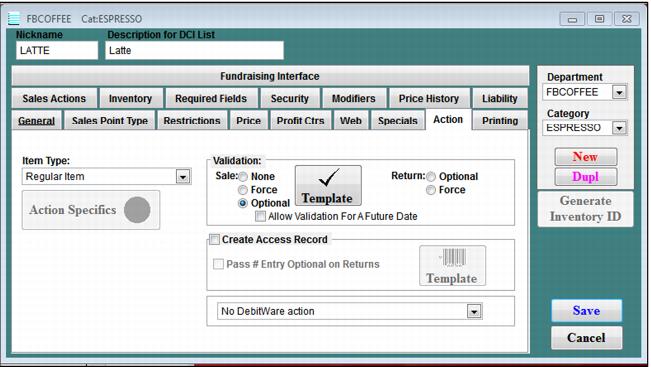Click the Dupl button

coord(585,177)
